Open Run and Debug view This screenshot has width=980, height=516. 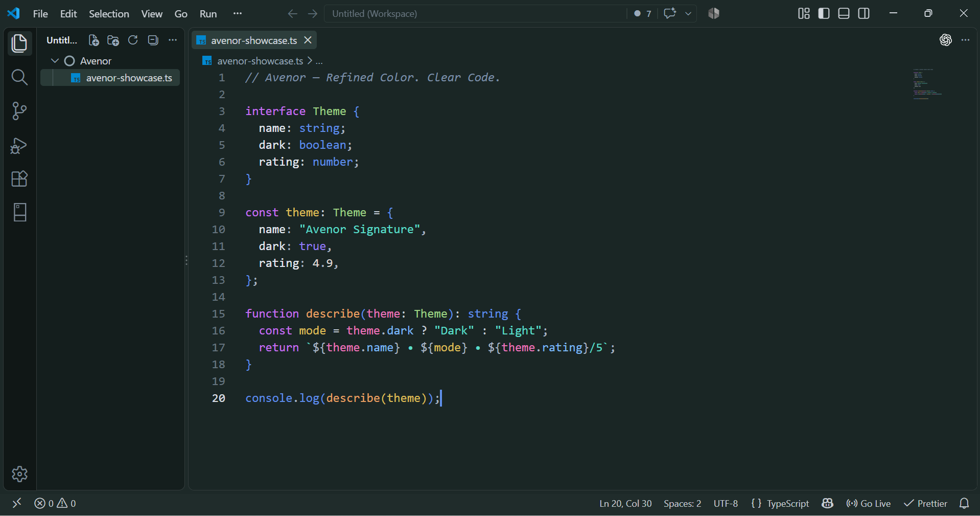click(x=19, y=146)
